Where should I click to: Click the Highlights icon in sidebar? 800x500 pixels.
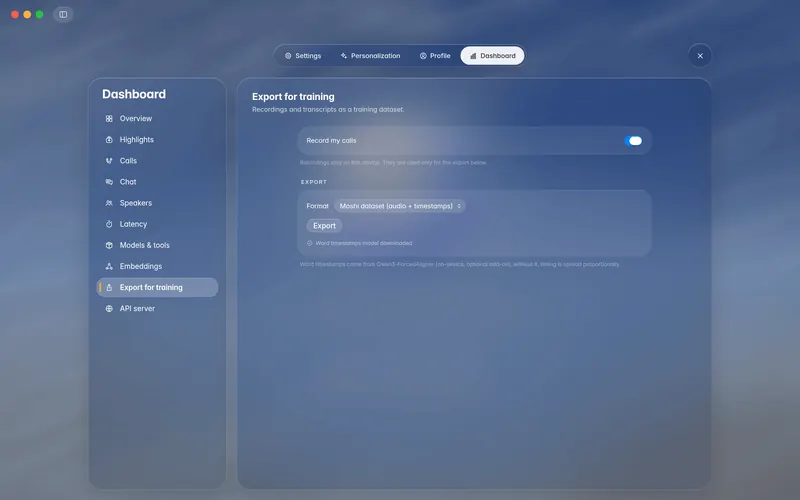109,140
